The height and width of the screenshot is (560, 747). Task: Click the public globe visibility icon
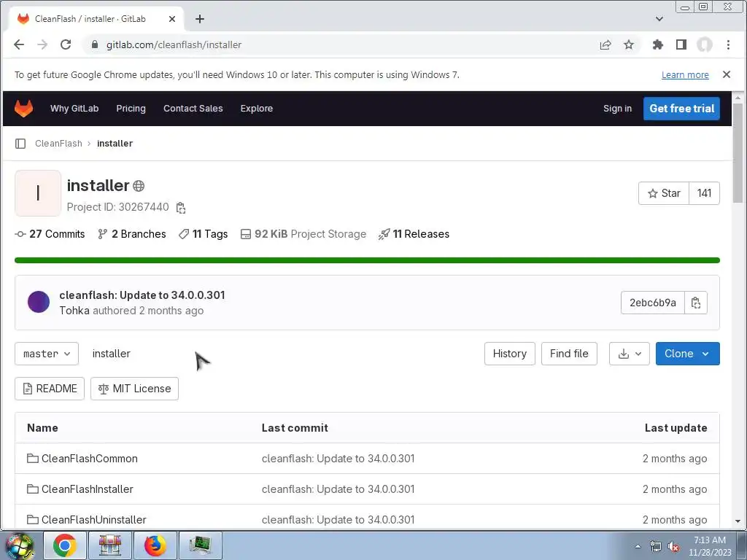click(139, 186)
